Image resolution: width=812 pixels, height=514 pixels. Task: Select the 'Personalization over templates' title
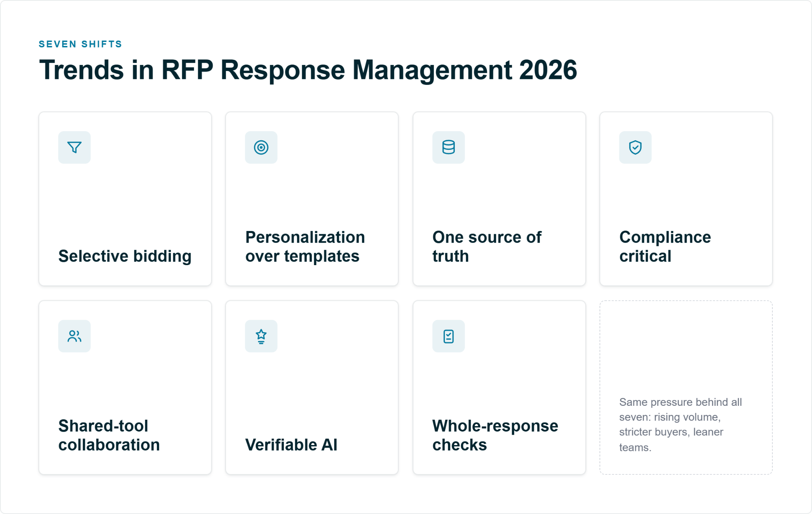coord(305,246)
